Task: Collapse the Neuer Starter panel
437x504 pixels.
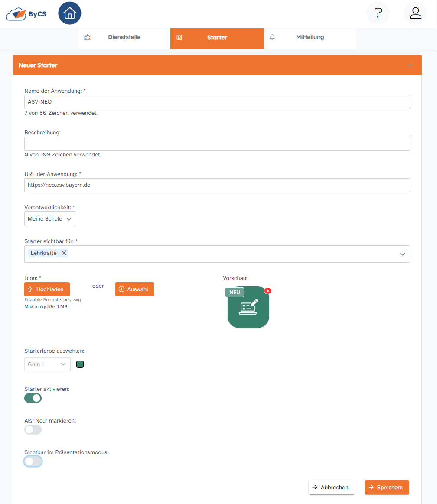Action: [x=410, y=65]
